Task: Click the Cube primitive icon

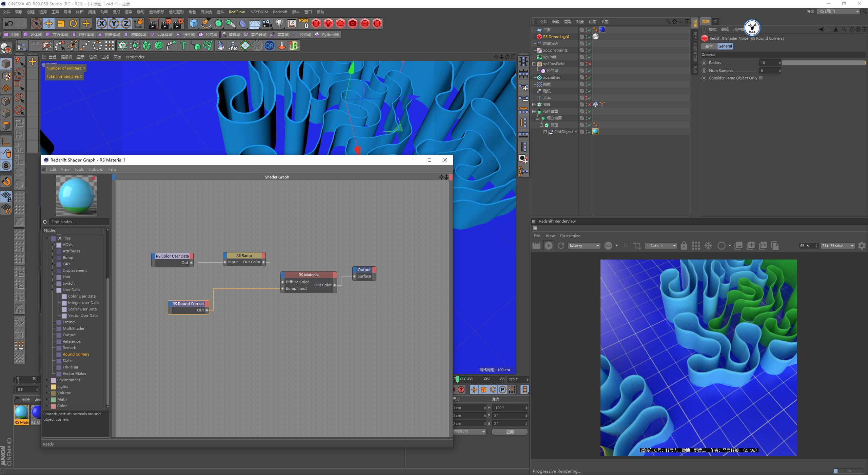Action: pos(194,23)
